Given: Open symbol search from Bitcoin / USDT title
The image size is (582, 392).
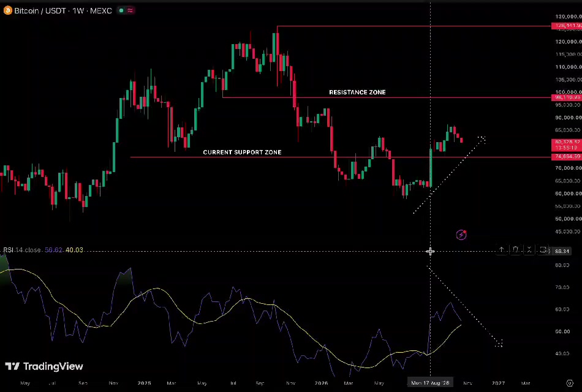Looking at the screenshot, I should [63, 11].
